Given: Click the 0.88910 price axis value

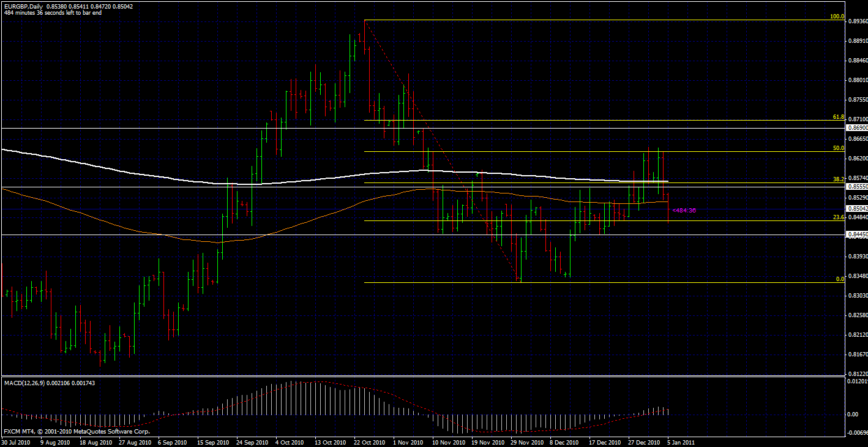Looking at the screenshot, I should 858,41.
